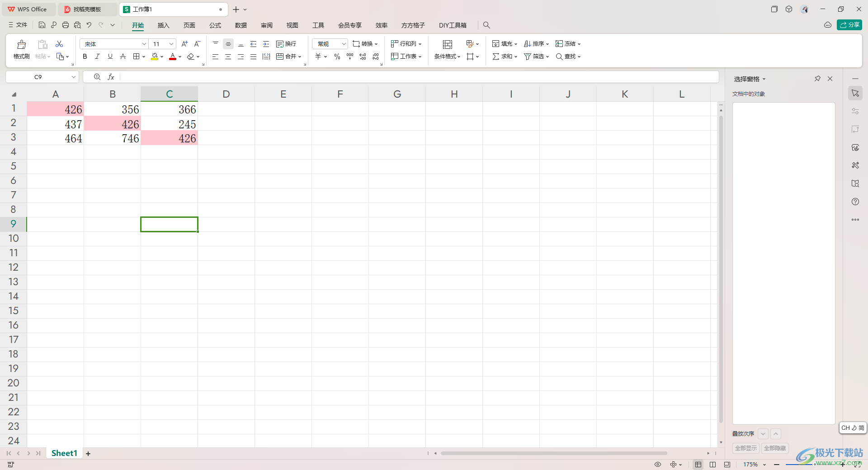Click the selection arrow sidebar icon
This screenshot has width=868, height=470.
[855, 93]
